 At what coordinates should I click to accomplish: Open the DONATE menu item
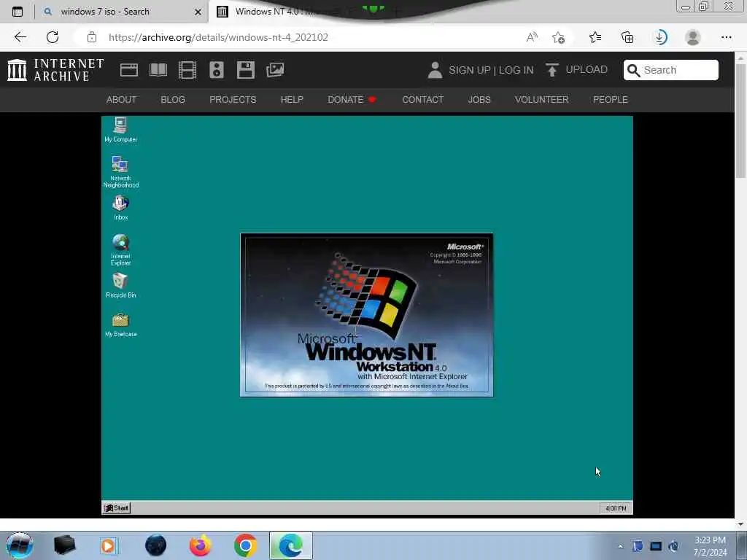(x=352, y=99)
